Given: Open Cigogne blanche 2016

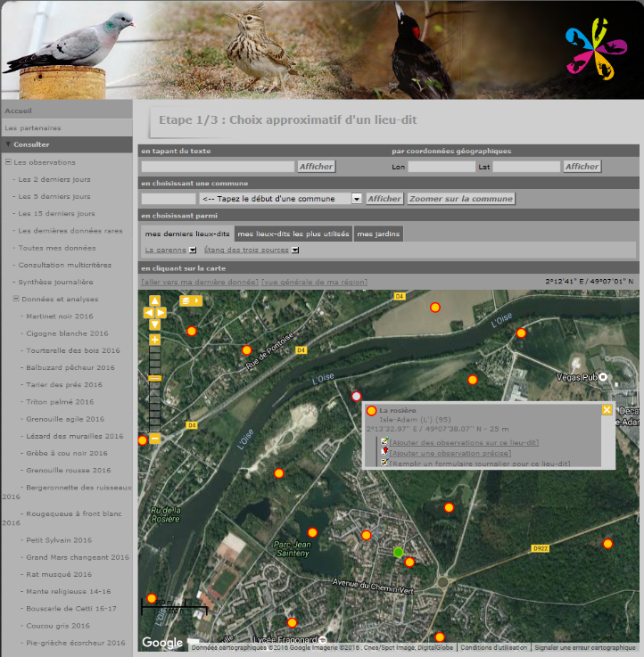Looking at the screenshot, I should pos(67,333).
